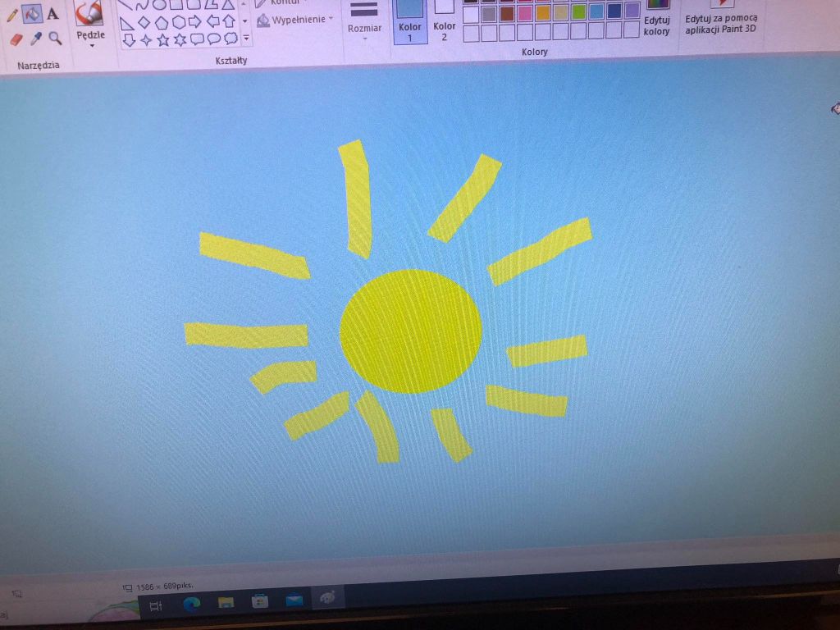Click Edytuj za pomocą aplikacji Paint 3D

(721, 18)
